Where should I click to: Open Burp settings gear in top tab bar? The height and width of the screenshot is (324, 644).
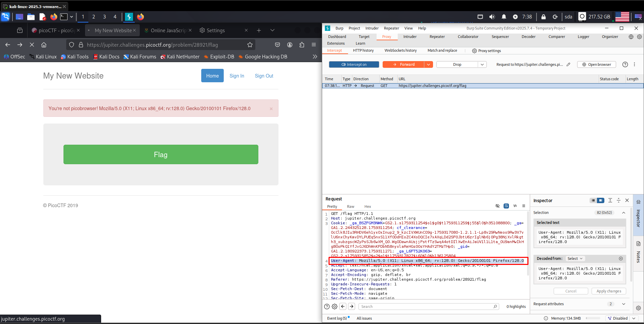point(639,37)
